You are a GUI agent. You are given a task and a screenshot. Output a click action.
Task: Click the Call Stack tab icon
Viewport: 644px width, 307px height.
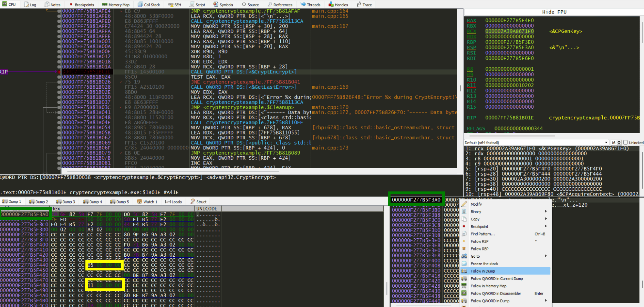(140, 4)
